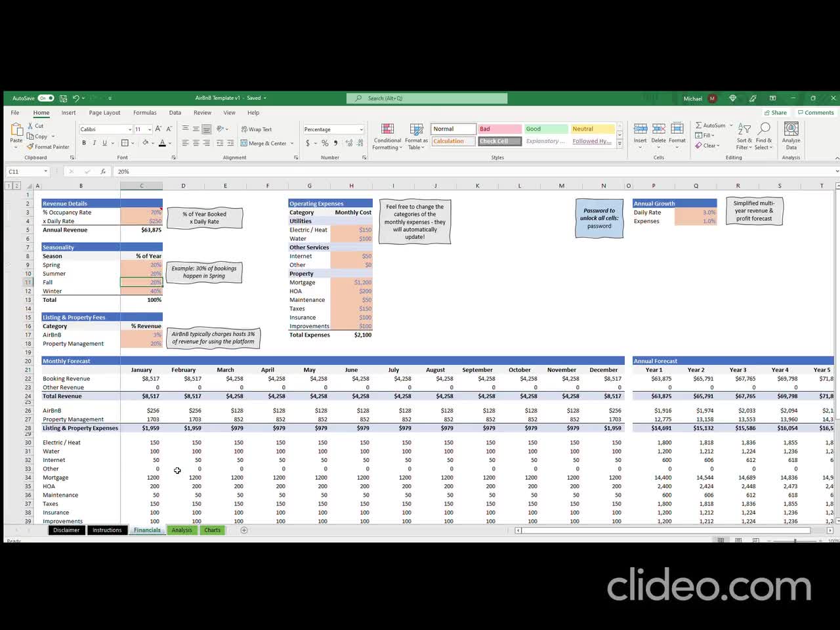
Task: Apply the Bad cell style
Action: [x=499, y=129]
